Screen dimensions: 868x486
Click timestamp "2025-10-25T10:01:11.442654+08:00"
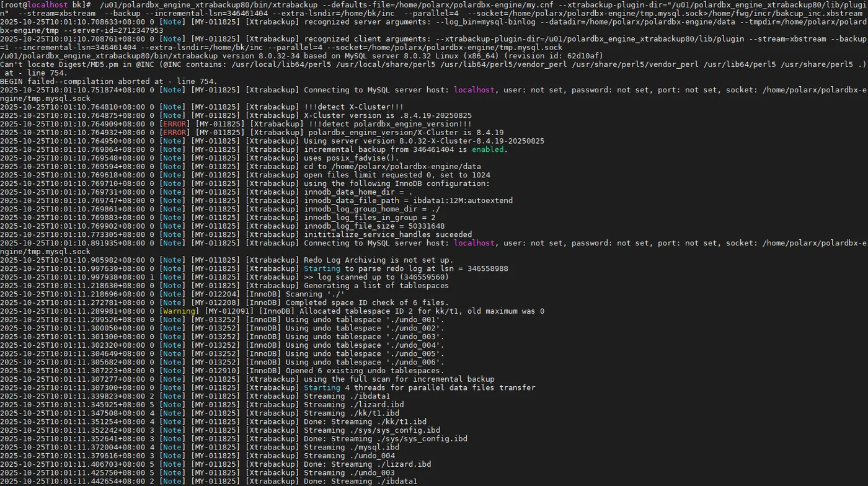73,481
